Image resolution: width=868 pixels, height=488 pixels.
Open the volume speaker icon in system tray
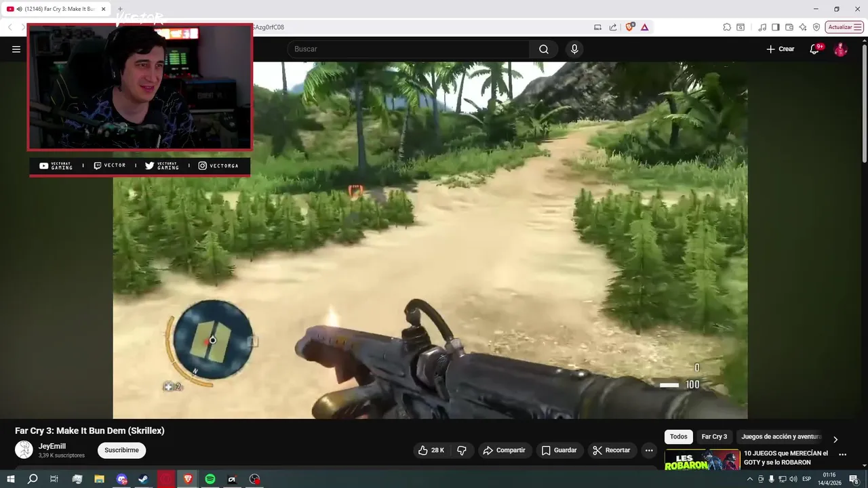[793, 479]
